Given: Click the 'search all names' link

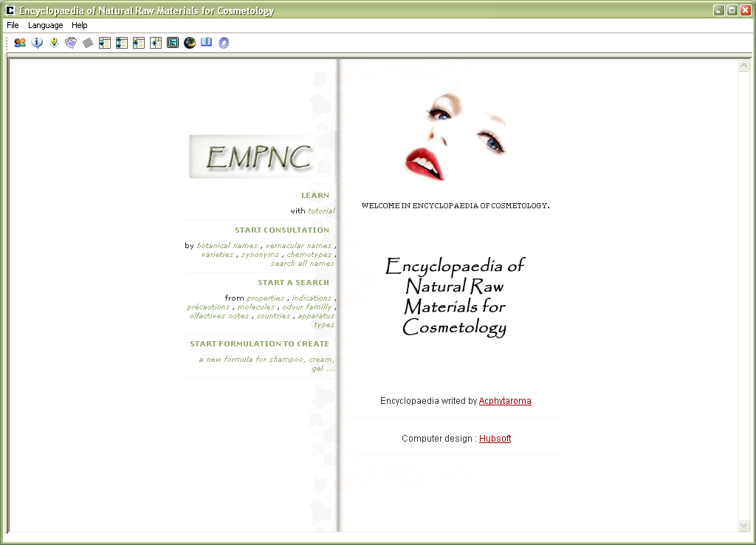Looking at the screenshot, I should point(302,264).
